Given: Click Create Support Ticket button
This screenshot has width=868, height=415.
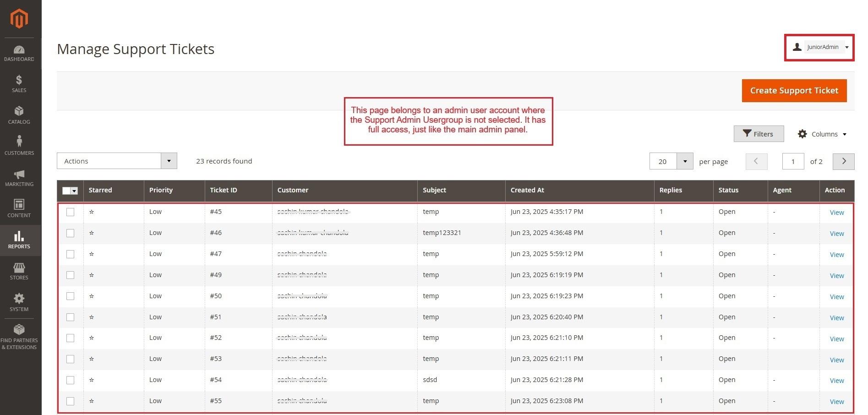Looking at the screenshot, I should click(794, 91).
